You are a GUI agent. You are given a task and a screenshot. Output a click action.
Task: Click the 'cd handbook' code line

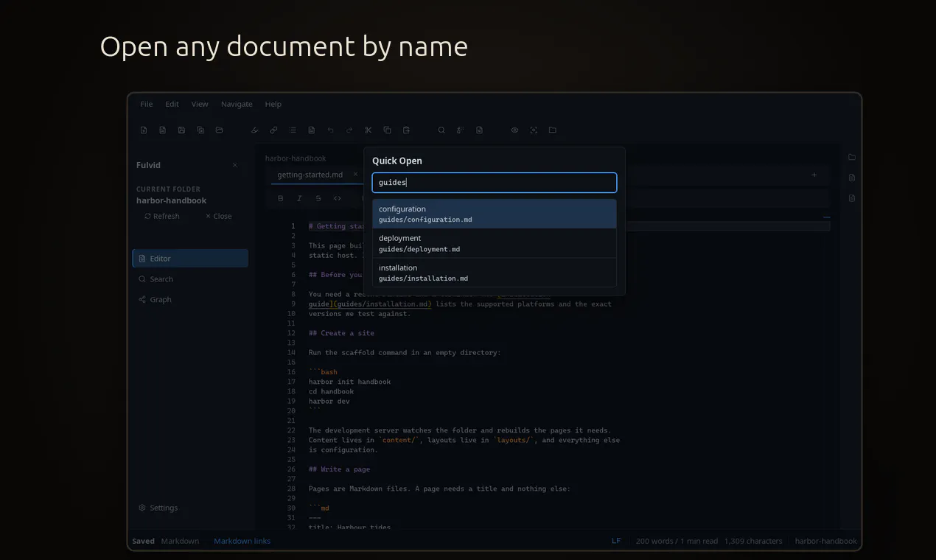pyautogui.click(x=331, y=392)
